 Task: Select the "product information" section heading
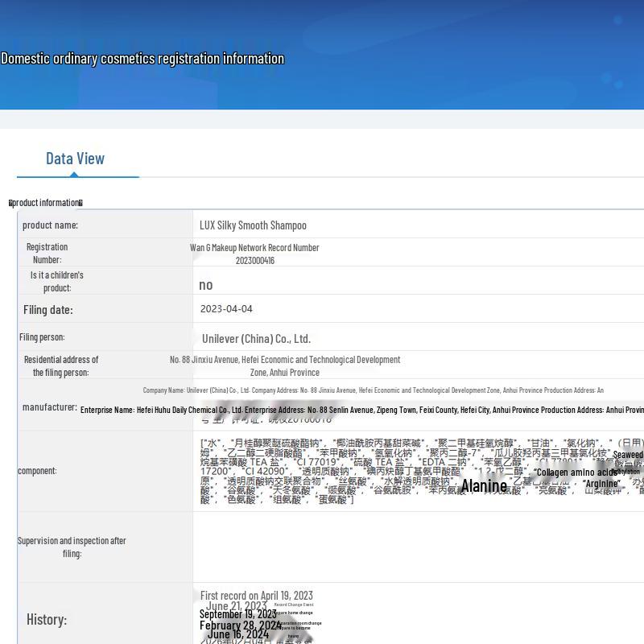click(x=46, y=203)
